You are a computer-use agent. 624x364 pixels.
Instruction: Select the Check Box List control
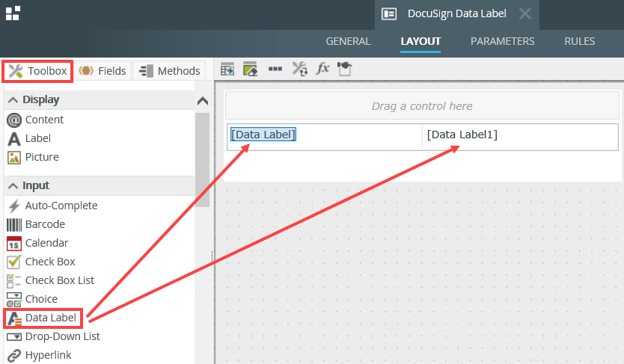(51, 280)
